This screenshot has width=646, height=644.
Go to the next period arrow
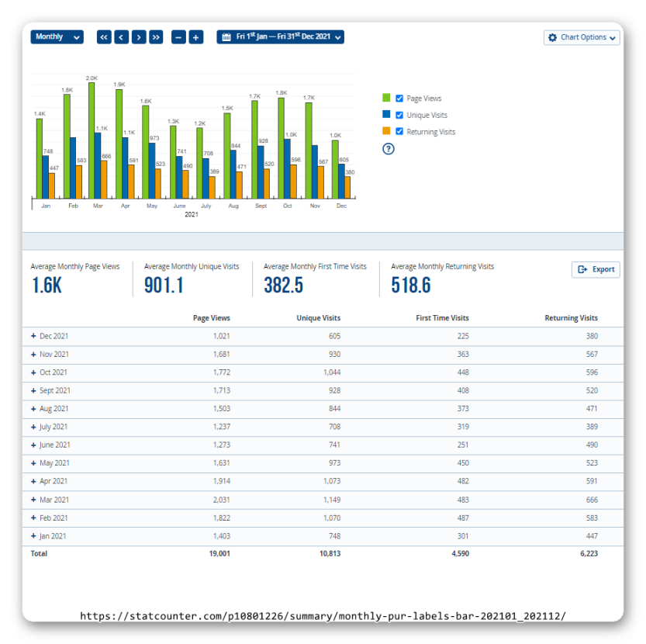tap(139, 37)
